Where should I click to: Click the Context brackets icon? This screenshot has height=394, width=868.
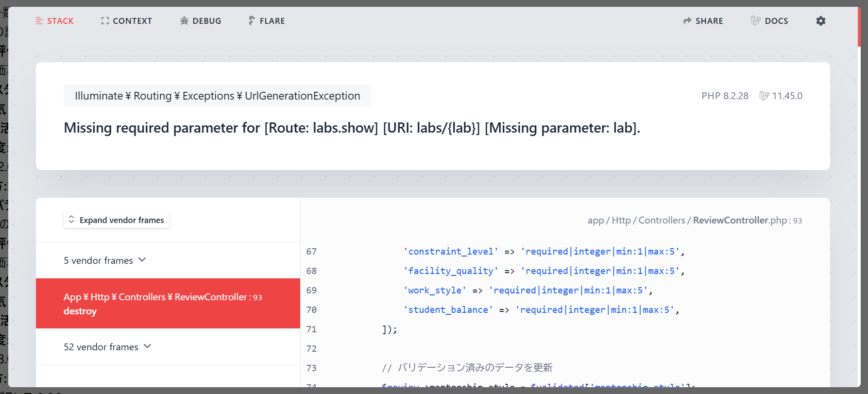105,21
